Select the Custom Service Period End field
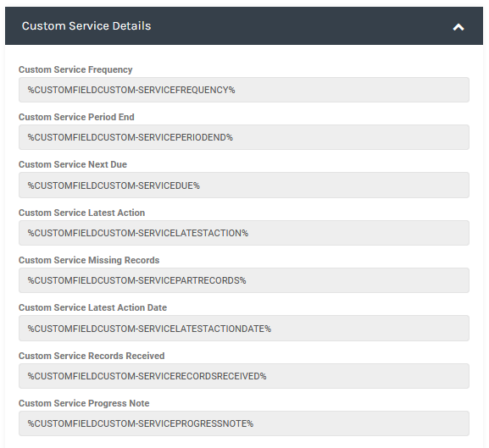The height and width of the screenshot is (448, 489). tap(244, 137)
